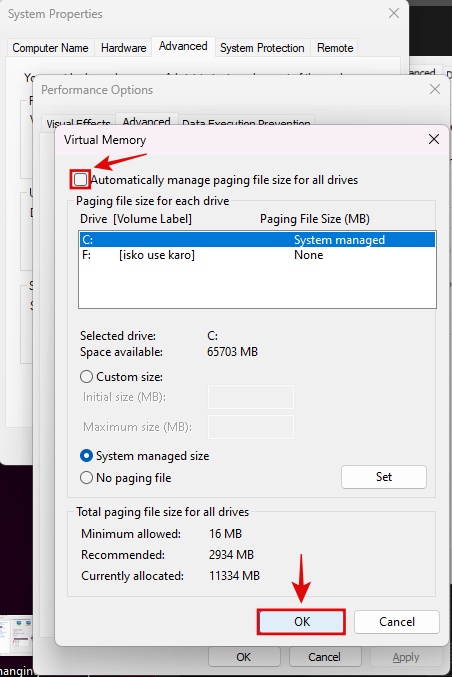Uncheck Automatically manage paging file size checkbox
452x677 pixels.
(80, 180)
